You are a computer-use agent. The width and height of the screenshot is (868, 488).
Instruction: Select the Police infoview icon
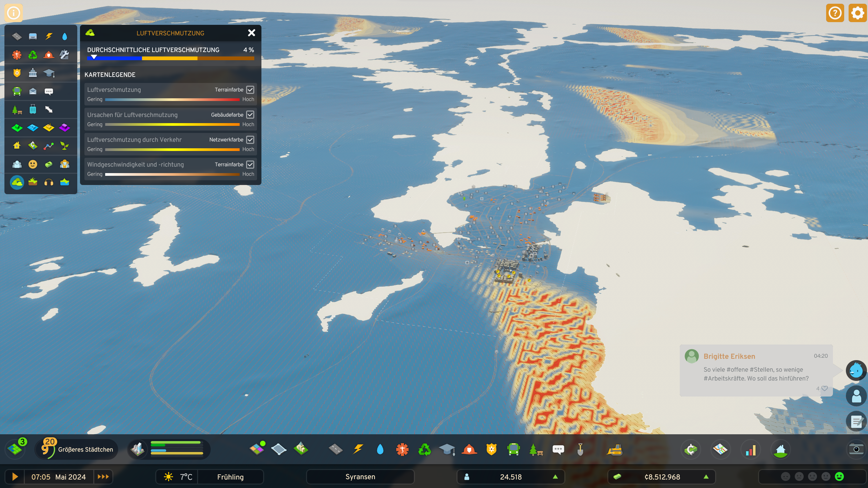point(16,73)
